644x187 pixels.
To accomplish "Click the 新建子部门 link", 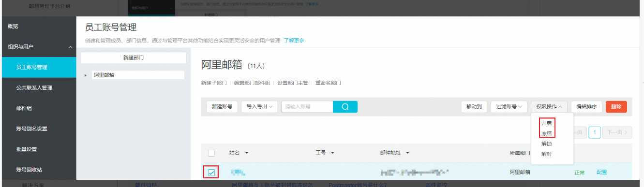I will pos(214,83).
